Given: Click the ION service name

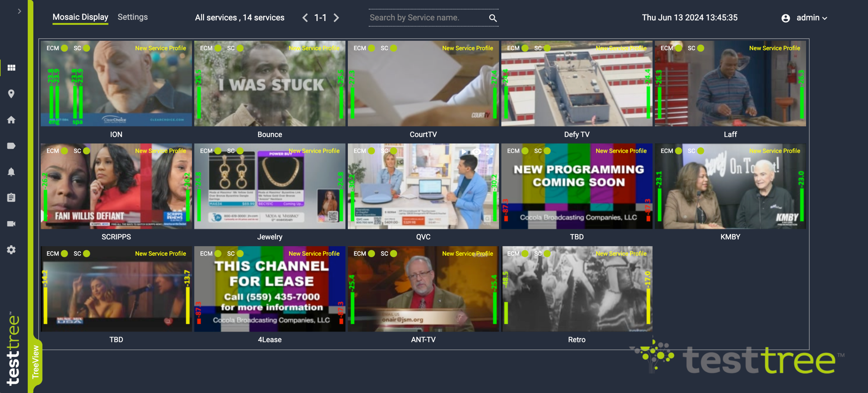Looking at the screenshot, I should pos(116,134).
